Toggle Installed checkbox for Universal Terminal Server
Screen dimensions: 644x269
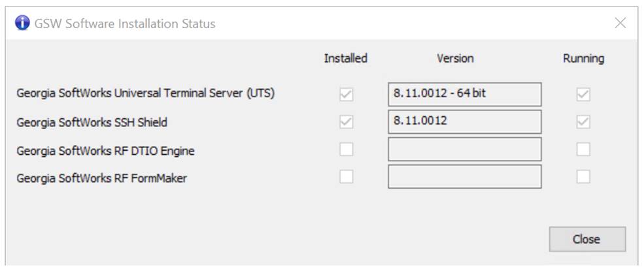(347, 95)
